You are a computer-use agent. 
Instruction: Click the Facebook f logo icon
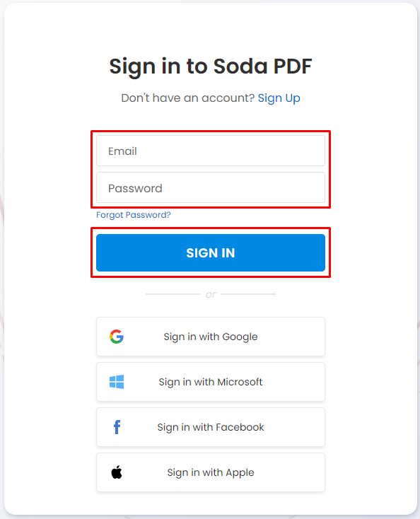pyautogui.click(x=117, y=427)
